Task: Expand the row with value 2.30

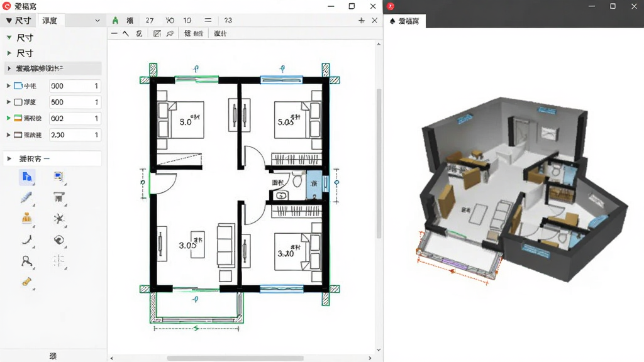Action: click(x=8, y=134)
